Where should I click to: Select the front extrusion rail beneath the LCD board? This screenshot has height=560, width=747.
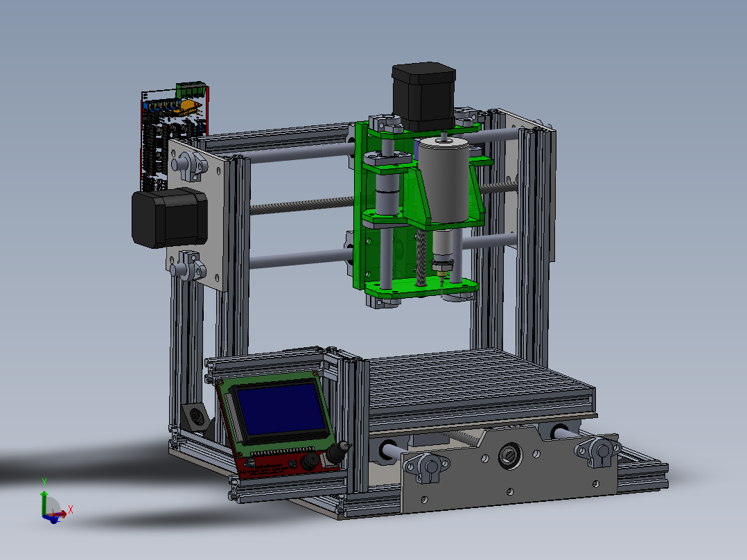[288, 486]
